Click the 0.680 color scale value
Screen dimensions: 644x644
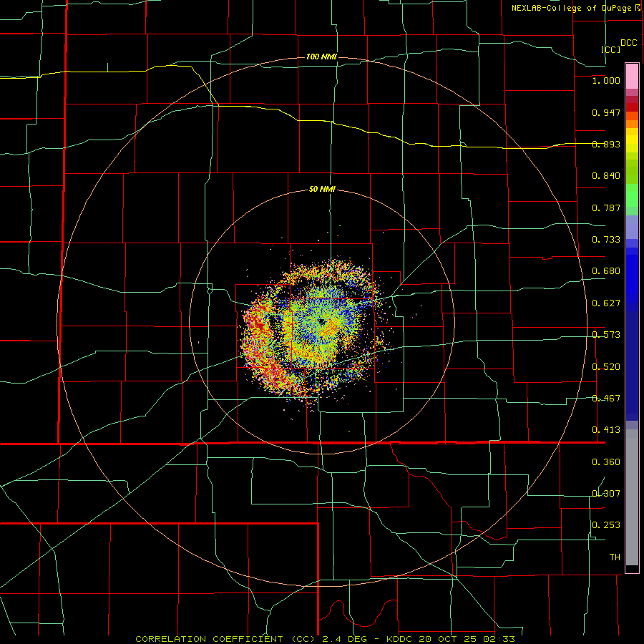pos(606,271)
